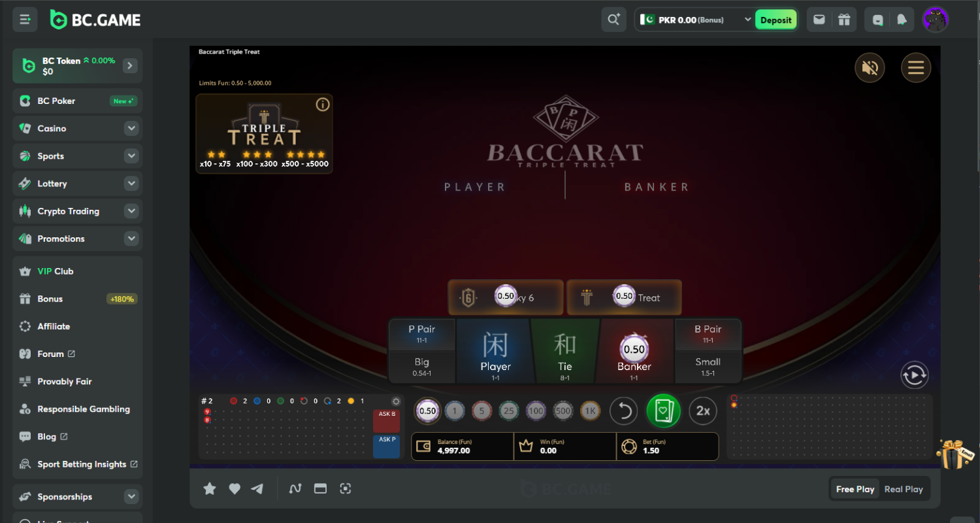The image size is (980, 523).
Task: Open the Blog external link
Action: (78, 436)
